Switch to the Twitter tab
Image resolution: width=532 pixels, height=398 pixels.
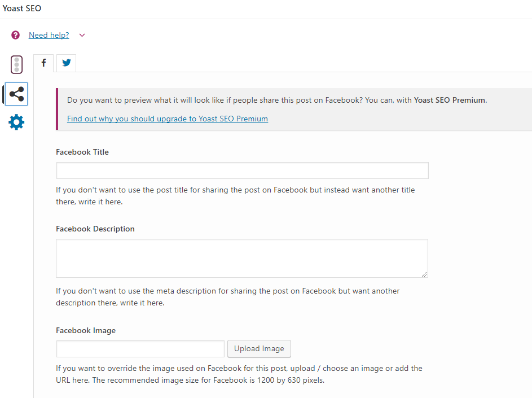pyautogui.click(x=66, y=63)
